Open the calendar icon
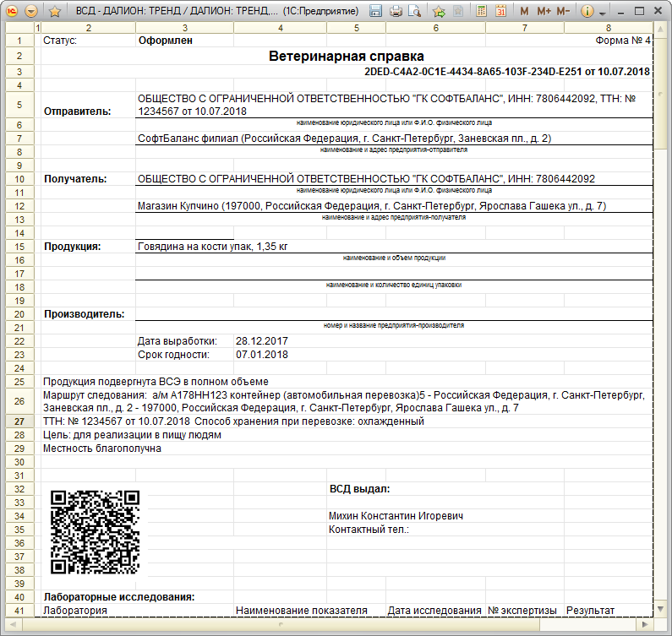Viewport: 672px width, 636px height. (500, 11)
